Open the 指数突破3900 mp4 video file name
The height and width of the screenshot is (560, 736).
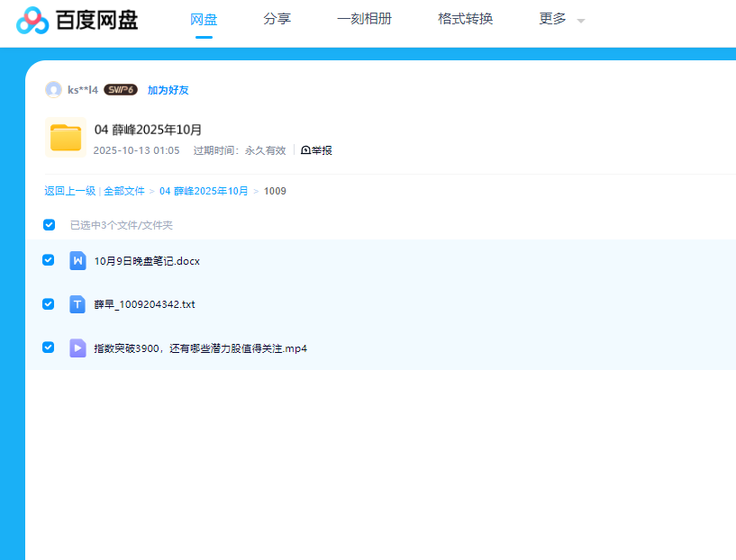[200, 348]
